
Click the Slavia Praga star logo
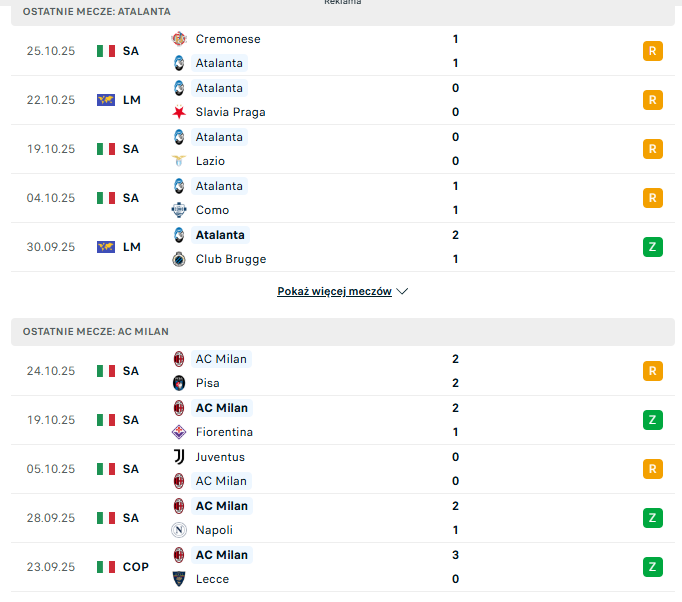[179, 112]
